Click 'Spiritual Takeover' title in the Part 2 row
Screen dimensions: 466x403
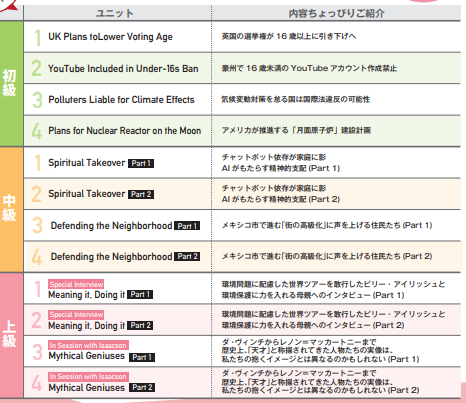87,194
